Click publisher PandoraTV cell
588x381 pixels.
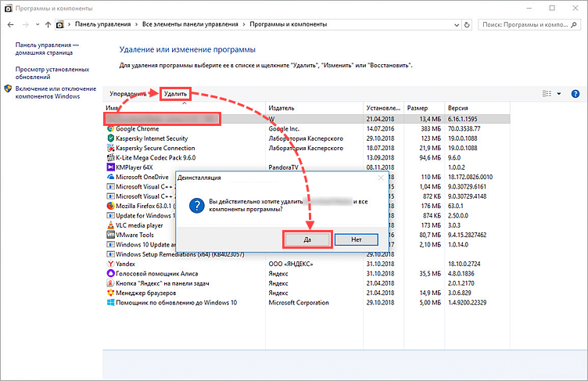click(283, 167)
